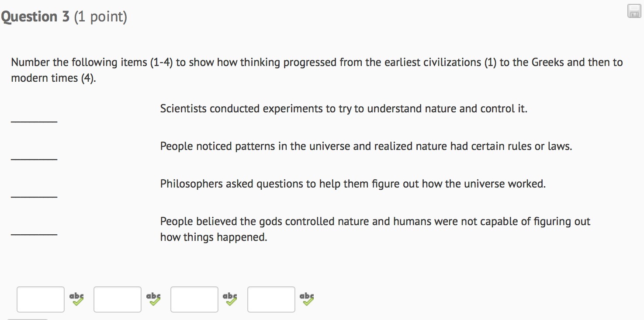Click the 'Number the following items' instruction text

[317, 63]
